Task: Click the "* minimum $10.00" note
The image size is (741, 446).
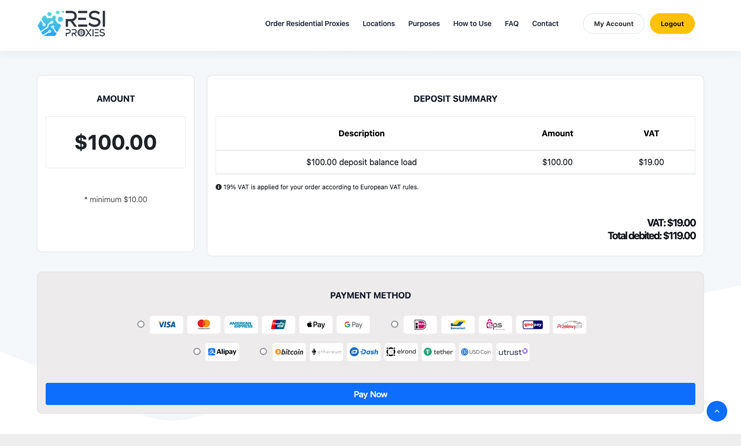Action: point(116,199)
